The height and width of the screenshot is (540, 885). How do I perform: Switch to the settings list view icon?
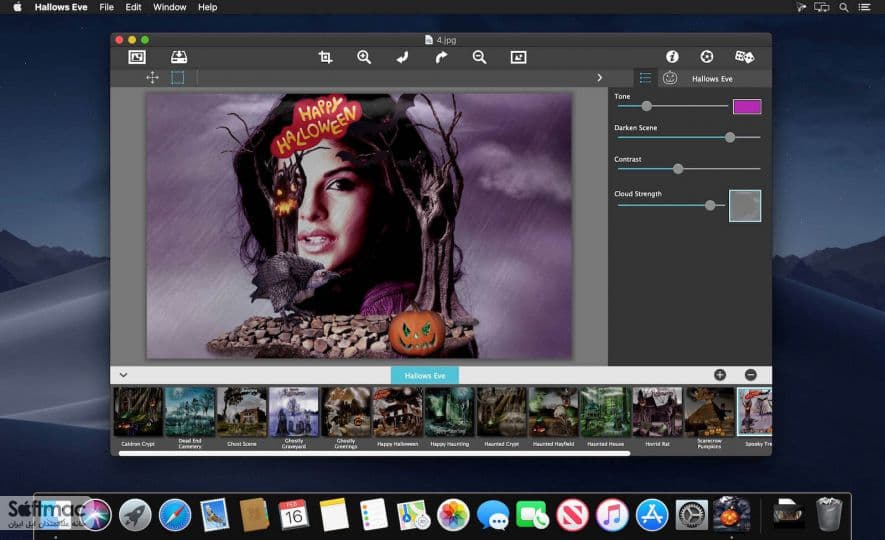645,78
